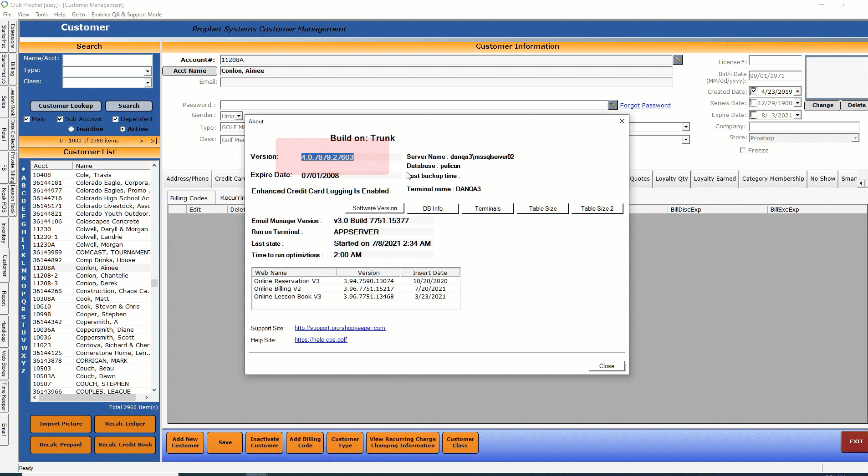Close the About dialog with X
Viewport: 868px width, 476px height.
point(622,121)
